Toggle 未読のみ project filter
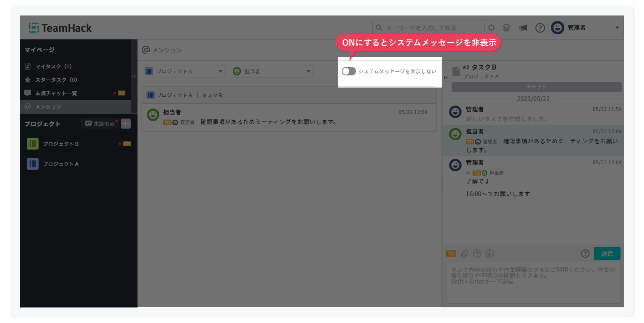 pyautogui.click(x=100, y=124)
